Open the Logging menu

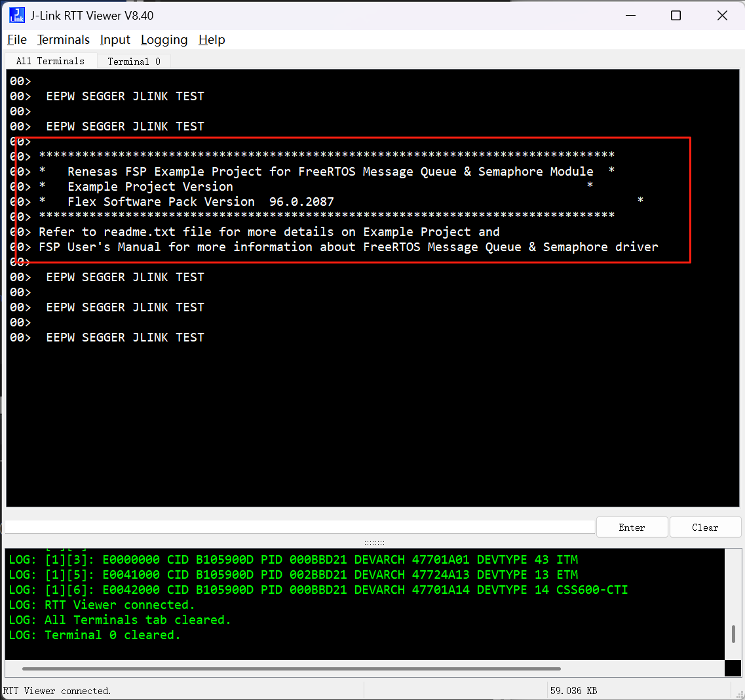point(164,40)
